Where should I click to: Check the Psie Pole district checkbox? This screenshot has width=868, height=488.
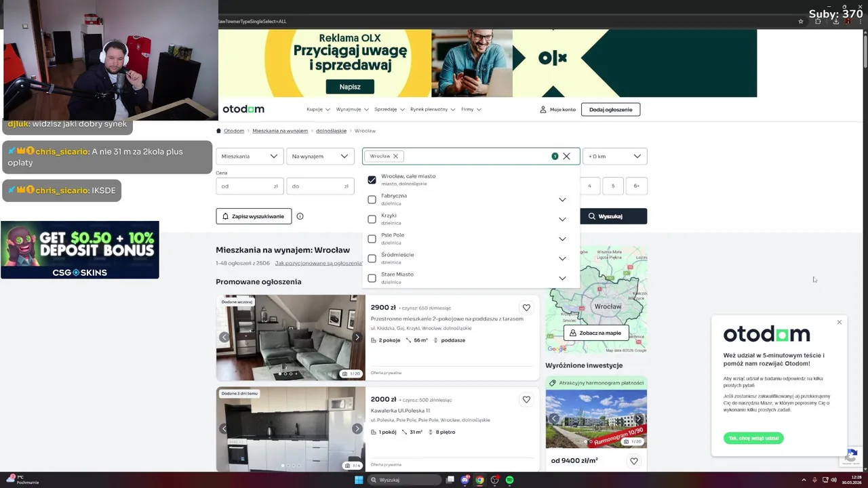click(372, 239)
